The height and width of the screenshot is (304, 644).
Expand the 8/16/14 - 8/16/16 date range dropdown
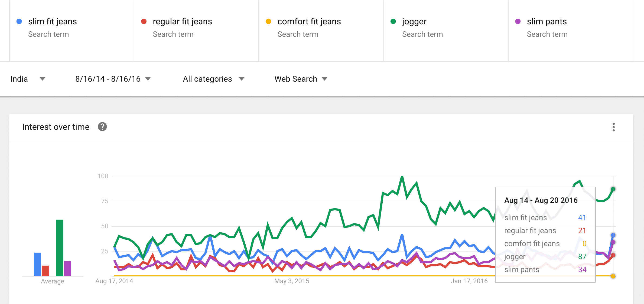coord(113,79)
